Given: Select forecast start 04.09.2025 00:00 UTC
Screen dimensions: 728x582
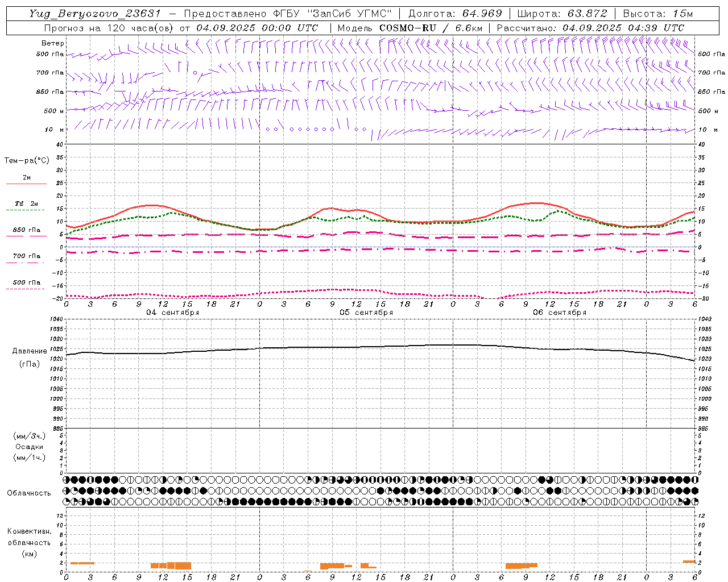Looking at the screenshot, I should click(x=257, y=28).
